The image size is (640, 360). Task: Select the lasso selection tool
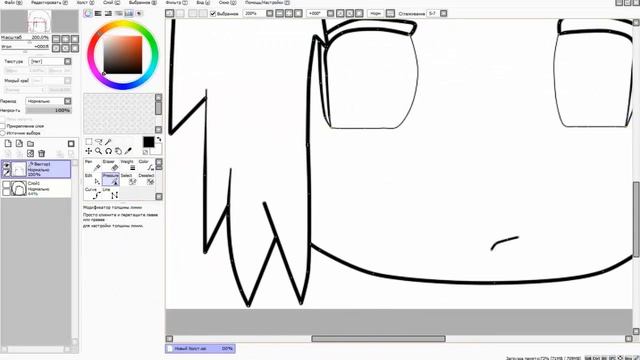(98, 142)
